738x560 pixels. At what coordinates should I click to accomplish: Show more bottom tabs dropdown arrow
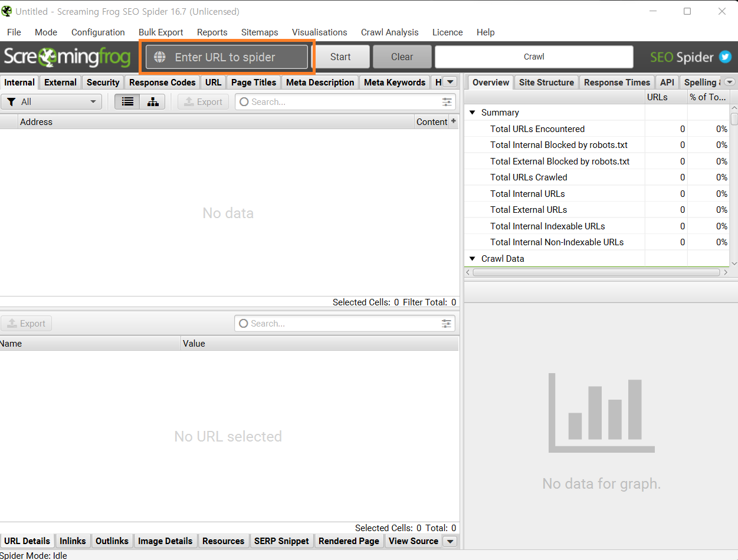pos(450,541)
